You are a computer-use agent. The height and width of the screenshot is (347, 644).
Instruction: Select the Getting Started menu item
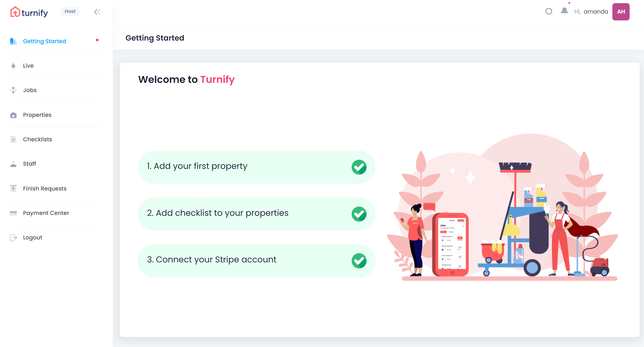(x=44, y=41)
